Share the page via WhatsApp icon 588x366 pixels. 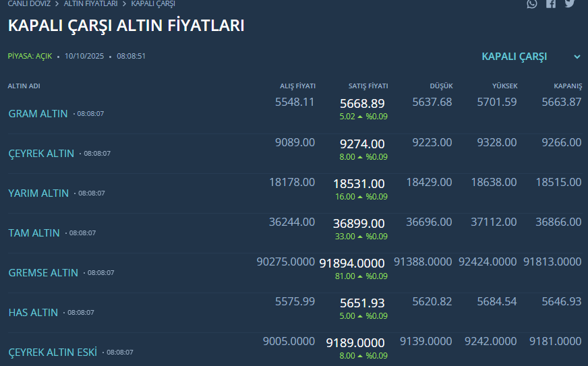[532, 3]
